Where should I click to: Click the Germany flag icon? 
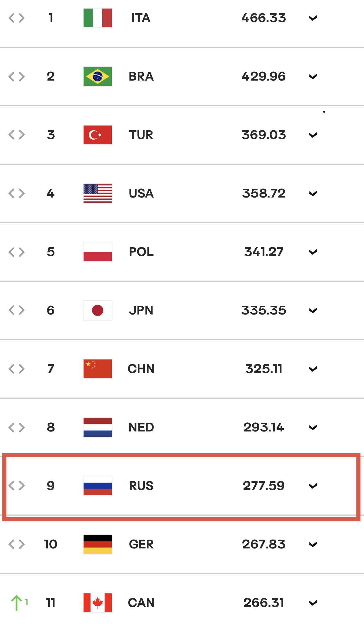(97, 544)
